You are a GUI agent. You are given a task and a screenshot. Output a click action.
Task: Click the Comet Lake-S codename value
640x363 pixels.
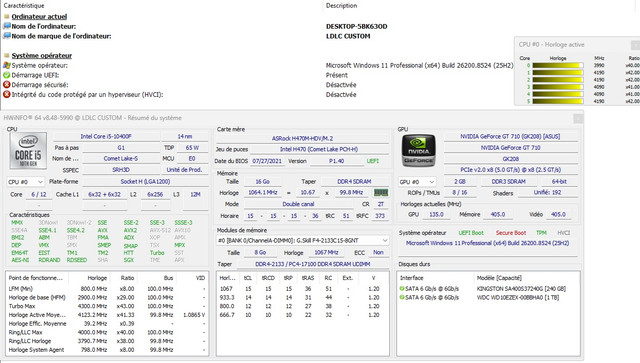click(121, 158)
